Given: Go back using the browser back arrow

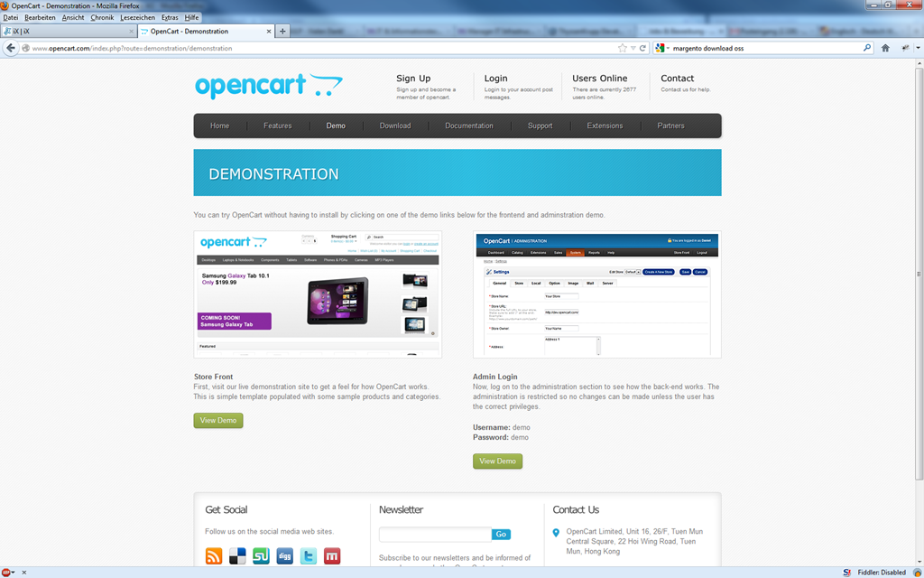Looking at the screenshot, I should click(x=10, y=49).
